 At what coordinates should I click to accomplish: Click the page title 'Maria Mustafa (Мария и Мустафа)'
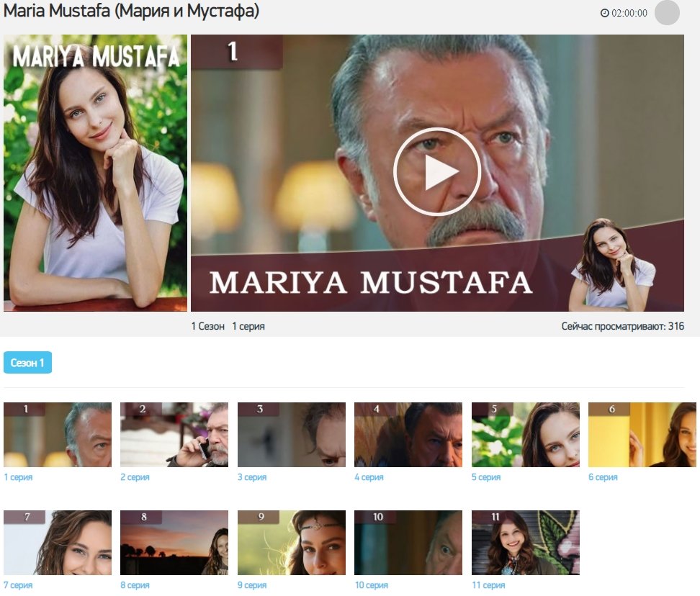point(131,11)
